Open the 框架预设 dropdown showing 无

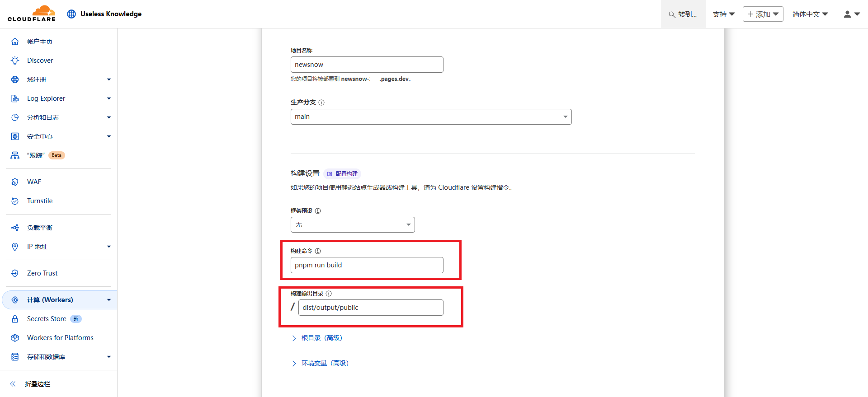tap(352, 224)
